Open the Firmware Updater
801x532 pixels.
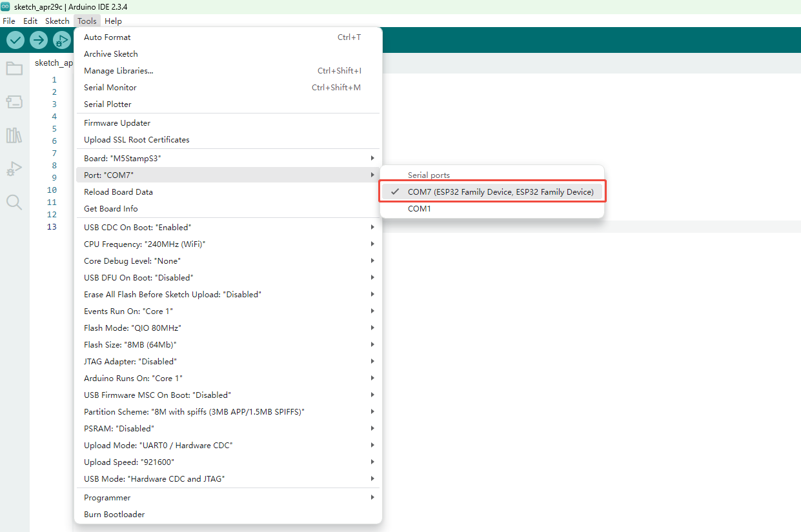point(228,123)
